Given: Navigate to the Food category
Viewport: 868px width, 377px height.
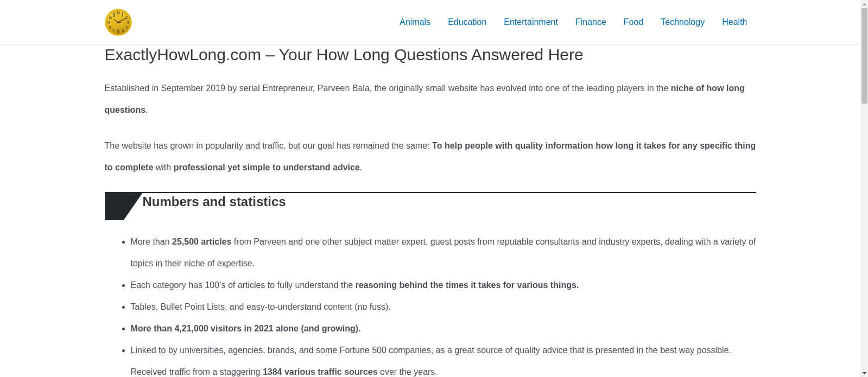Looking at the screenshot, I should [633, 22].
